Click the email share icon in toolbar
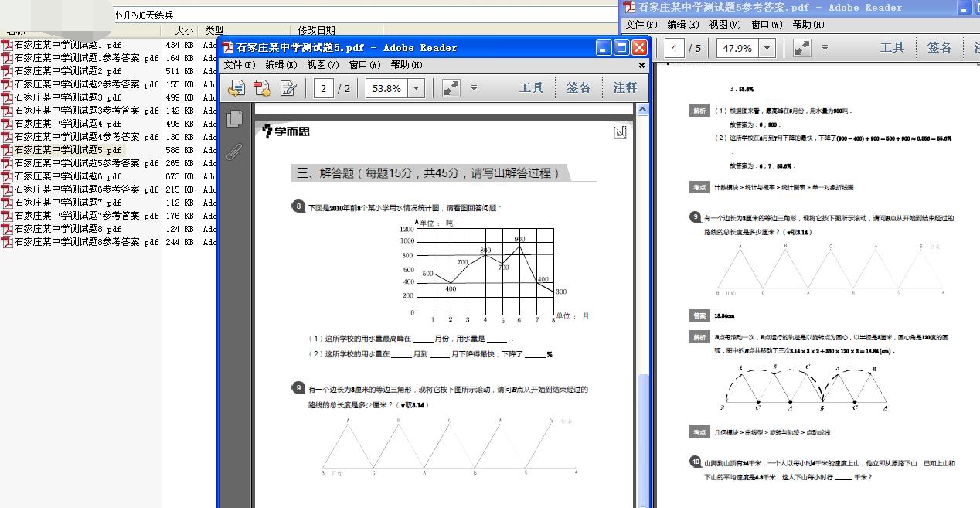 (x=237, y=87)
